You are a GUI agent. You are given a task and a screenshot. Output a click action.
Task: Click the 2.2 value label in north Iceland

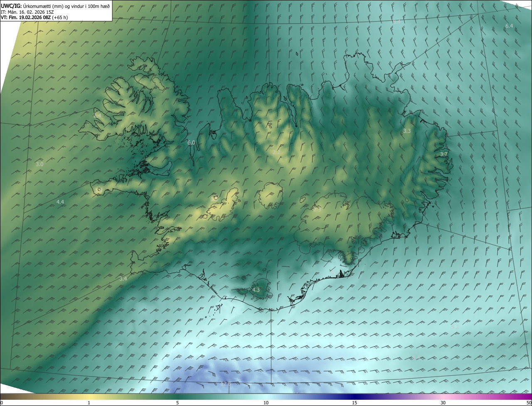(276, 152)
